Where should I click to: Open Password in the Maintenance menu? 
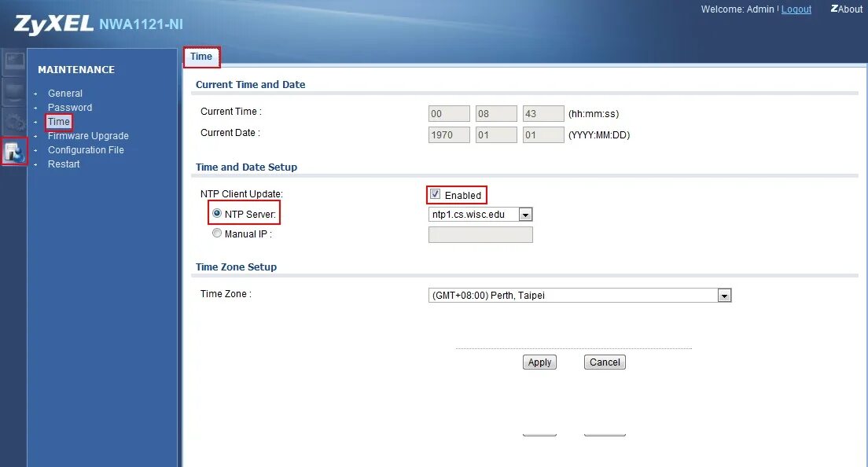[70, 108]
